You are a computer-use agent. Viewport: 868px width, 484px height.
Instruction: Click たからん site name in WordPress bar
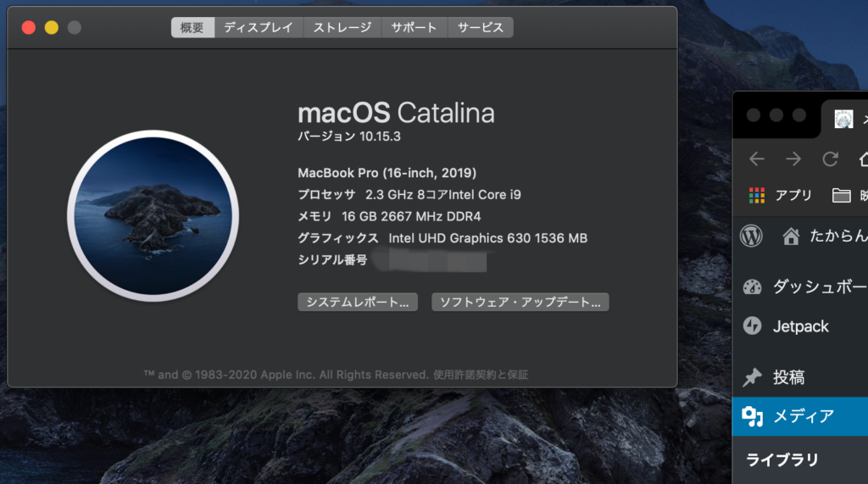838,236
